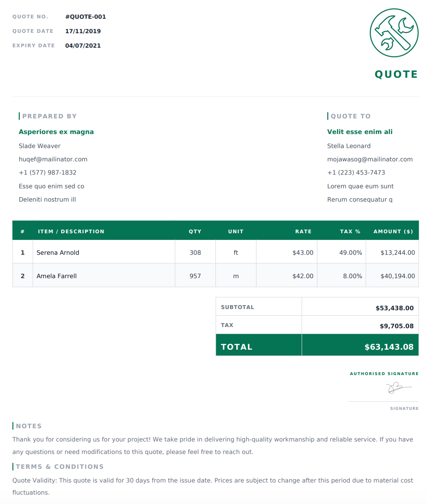The height and width of the screenshot is (504, 427).
Task: Click the quote date 17/11/2019
Action: (x=83, y=31)
